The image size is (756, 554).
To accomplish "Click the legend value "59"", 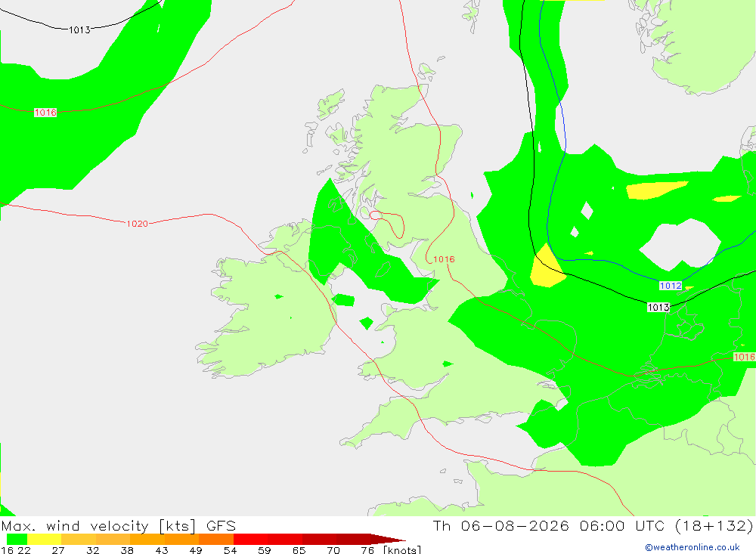I will pyautogui.click(x=265, y=550).
